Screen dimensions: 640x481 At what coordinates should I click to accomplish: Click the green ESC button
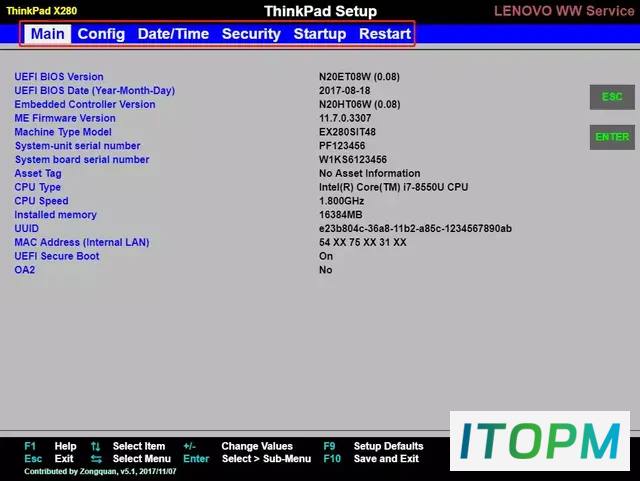point(612,97)
